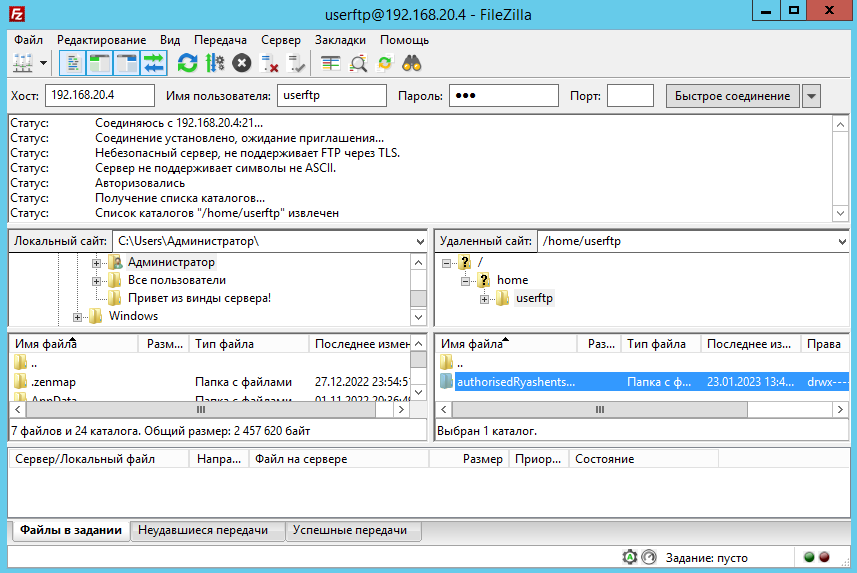
Task: Expand userftp remote folder
Action: click(x=484, y=299)
